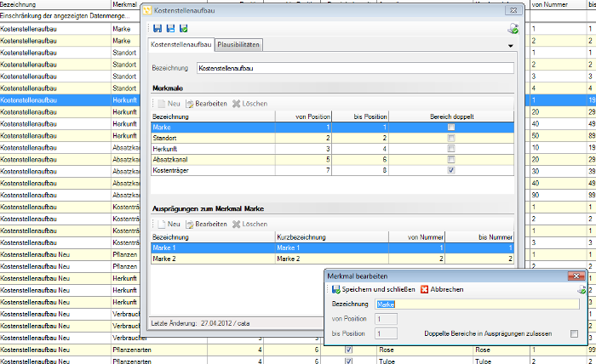Screen dimensions: 596x364
Task: Click Speichern und schließen
Action: point(374,290)
